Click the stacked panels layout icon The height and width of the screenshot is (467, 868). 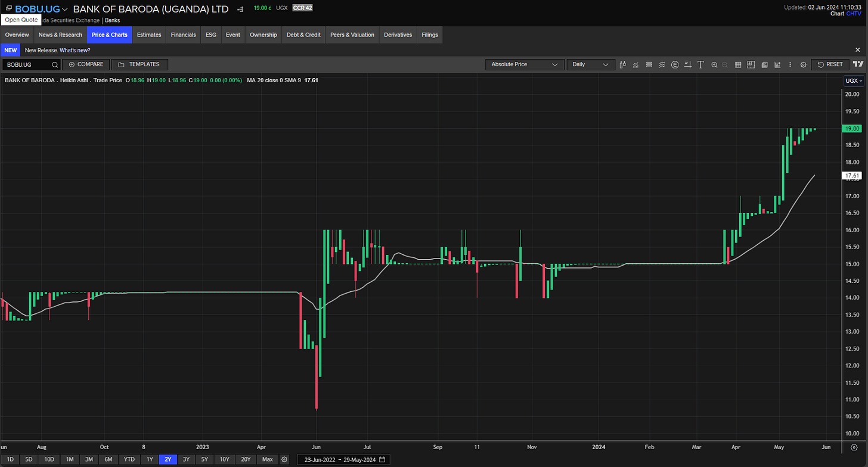tap(649, 64)
